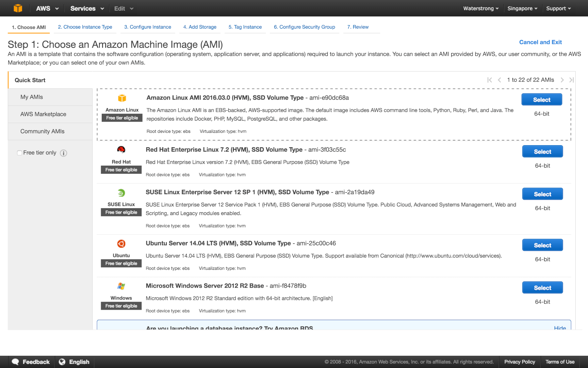This screenshot has width=588, height=368.
Task: Open the Singapore region selector
Action: (522, 9)
